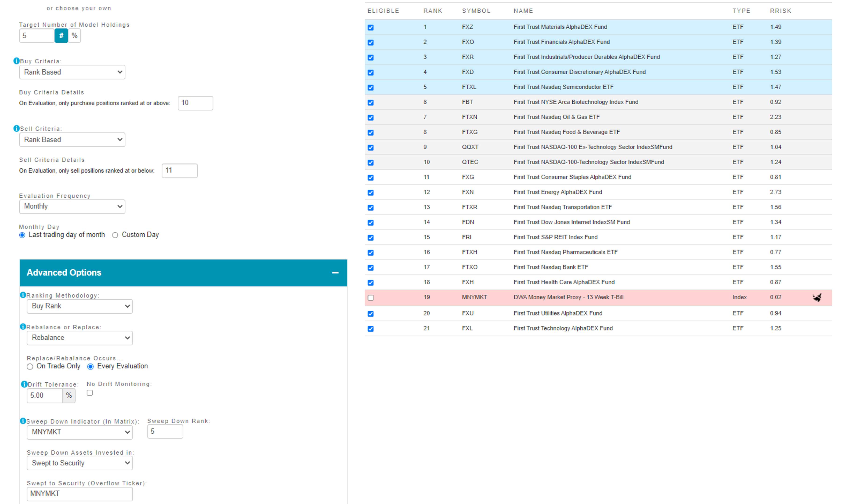Select the # holdings mode button

pos(61,36)
